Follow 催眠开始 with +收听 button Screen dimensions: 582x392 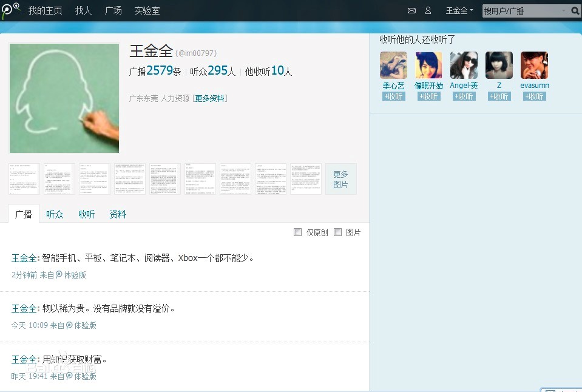pyautogui.click(x=428, y=96)
